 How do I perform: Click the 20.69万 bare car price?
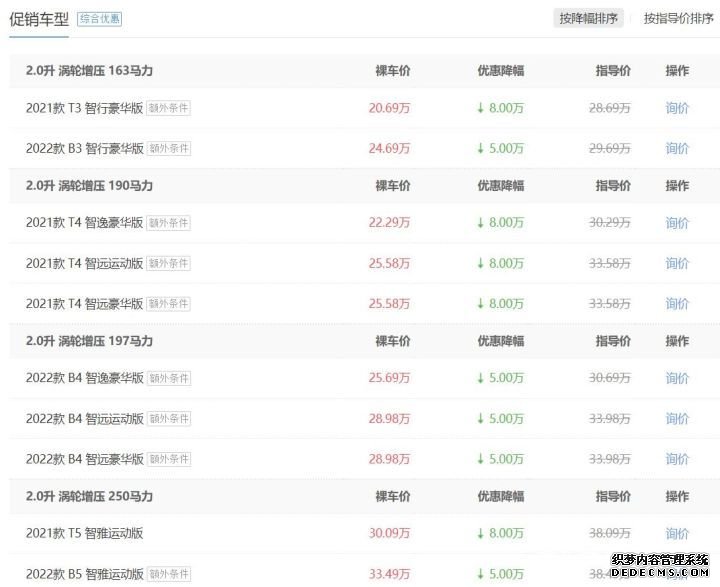(389, 108)
